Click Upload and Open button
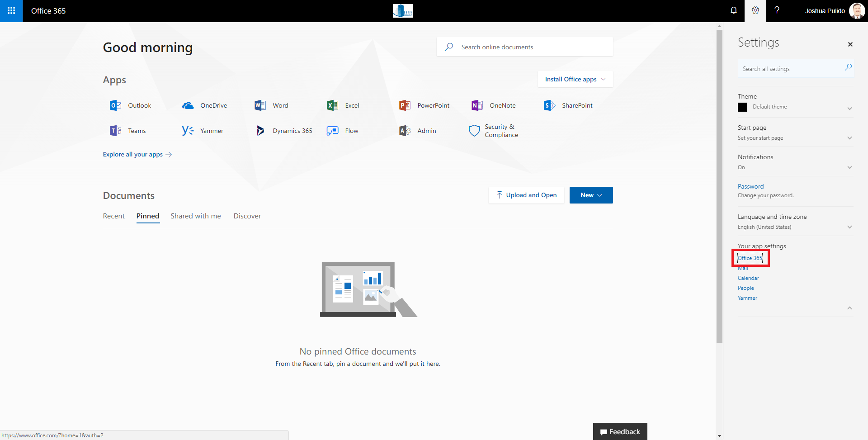The width and height of the screenshot is (868, 440). (526, 195)
